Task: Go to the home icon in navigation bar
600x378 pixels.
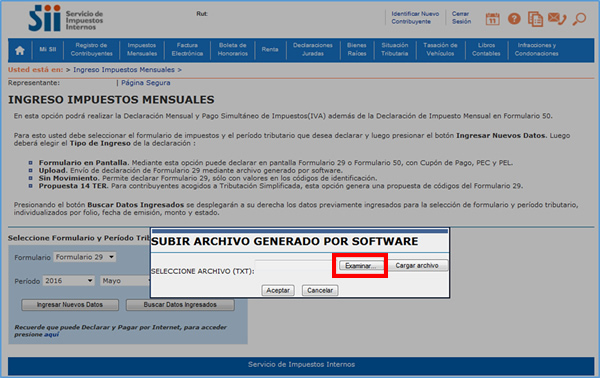Action: point(20,50)
